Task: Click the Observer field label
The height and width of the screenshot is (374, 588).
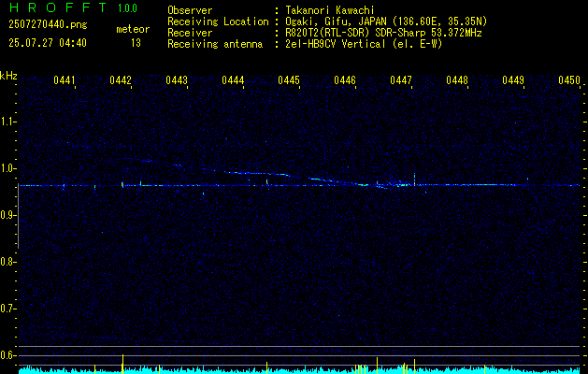Action: pyautogui.click(x=190, y=10)
